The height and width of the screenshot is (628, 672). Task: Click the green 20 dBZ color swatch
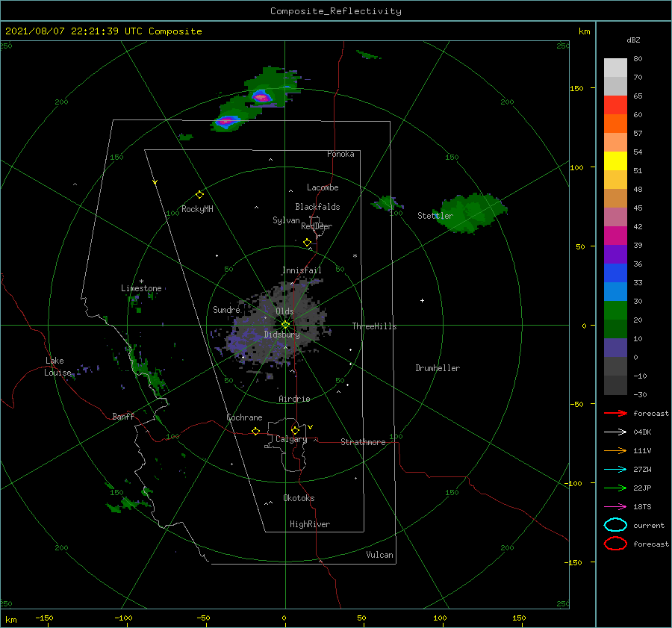615,311
